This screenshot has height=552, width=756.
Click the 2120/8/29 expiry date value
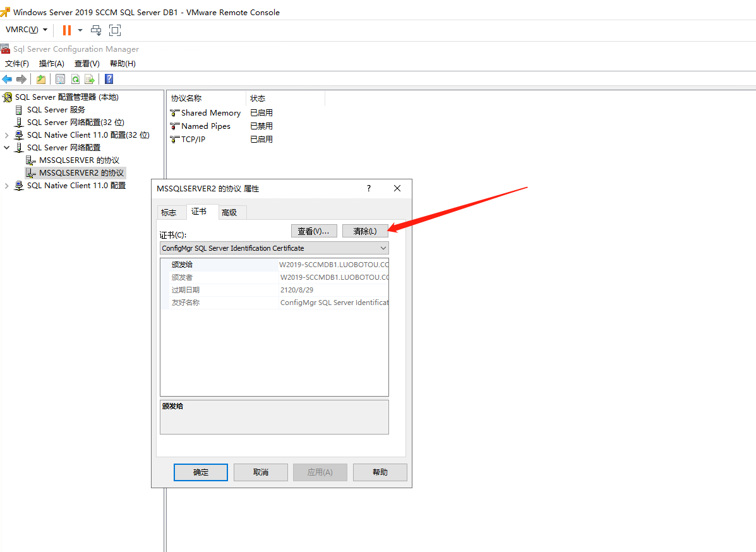point(296,290)
